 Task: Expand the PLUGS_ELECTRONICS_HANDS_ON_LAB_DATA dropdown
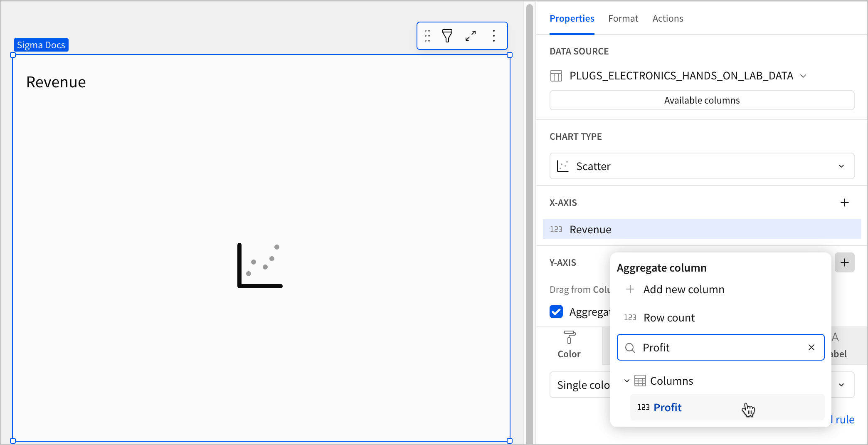click(x=803, y=75)
